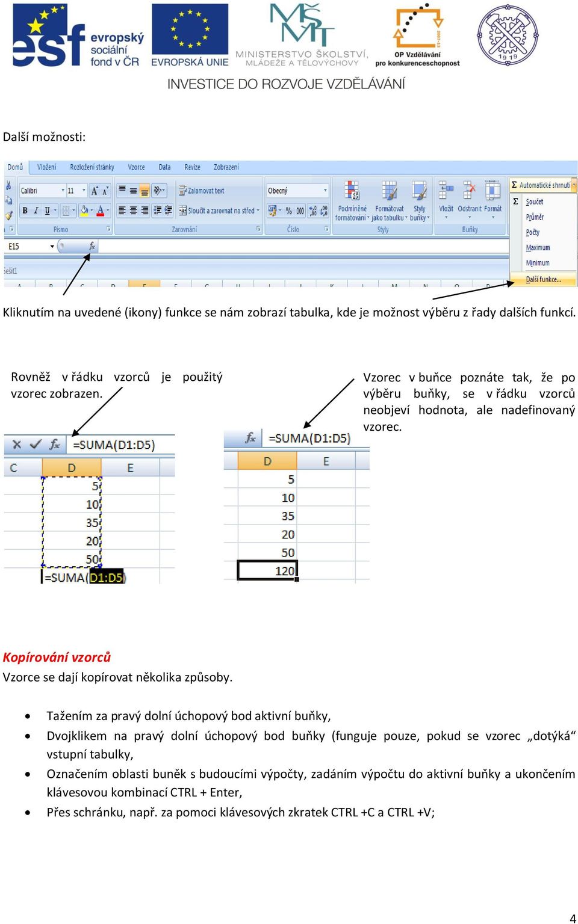The height and width of the screenshot is (924, 578).
Task: Click the Format Painter brush icon
Action: 8,215
